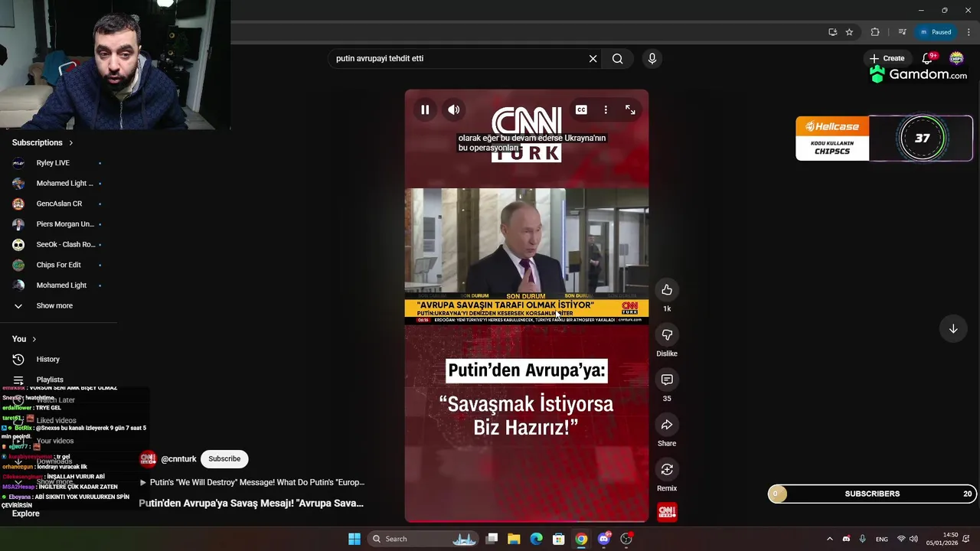Submit search with magnifier icon
Image resolution: width=980 pixels, height=551 pixels.
pyautogui.click(x=618, y=58)
